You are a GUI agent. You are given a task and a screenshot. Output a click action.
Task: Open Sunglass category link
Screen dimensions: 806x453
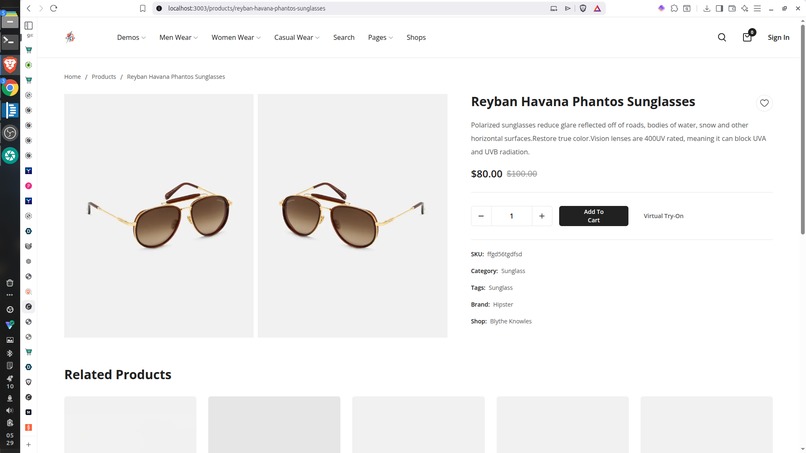(513, 271)
